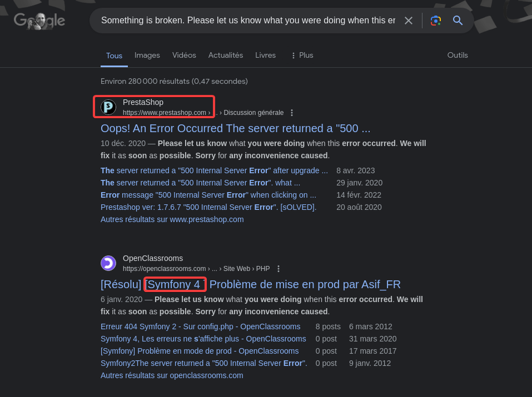Open the 'Oops! An Error Occurred' result
This screenshot has height=397, width=532.
click(x=235, y=128)
